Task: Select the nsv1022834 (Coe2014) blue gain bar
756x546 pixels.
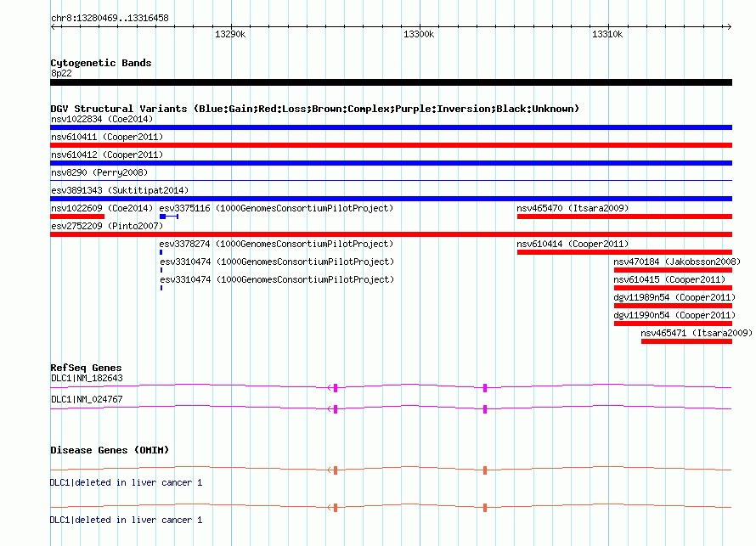Action: click(391, 127)
